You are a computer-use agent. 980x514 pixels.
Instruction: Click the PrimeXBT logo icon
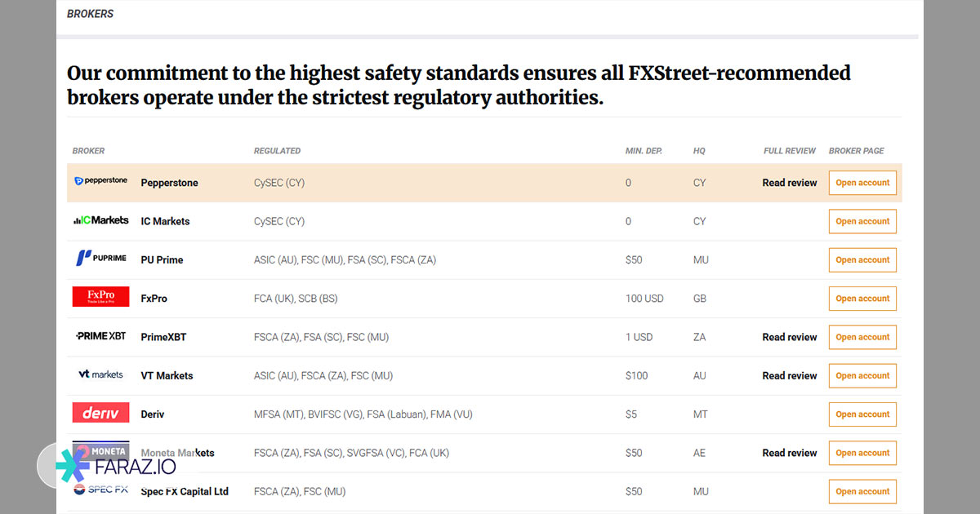pos(100,336)
